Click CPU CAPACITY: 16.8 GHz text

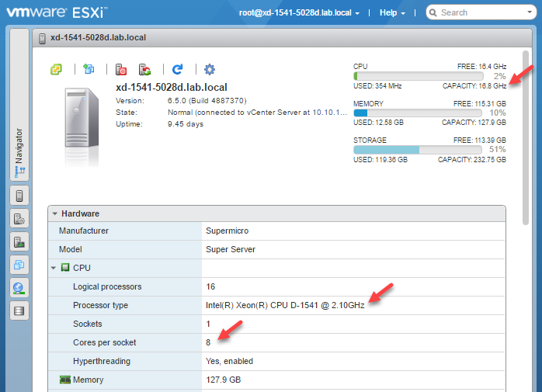coord(474,85)
